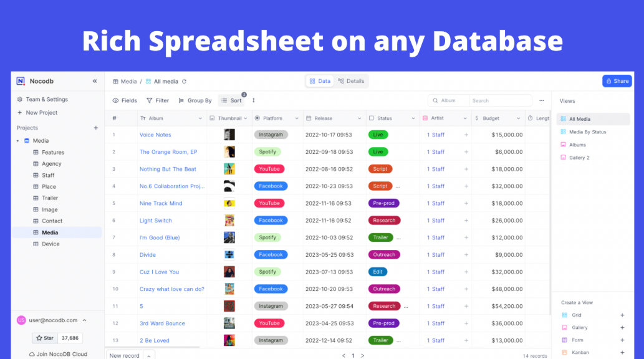Select All Media view
The image size is (644, 359).
pyautogui.click(x=593, y=119)
